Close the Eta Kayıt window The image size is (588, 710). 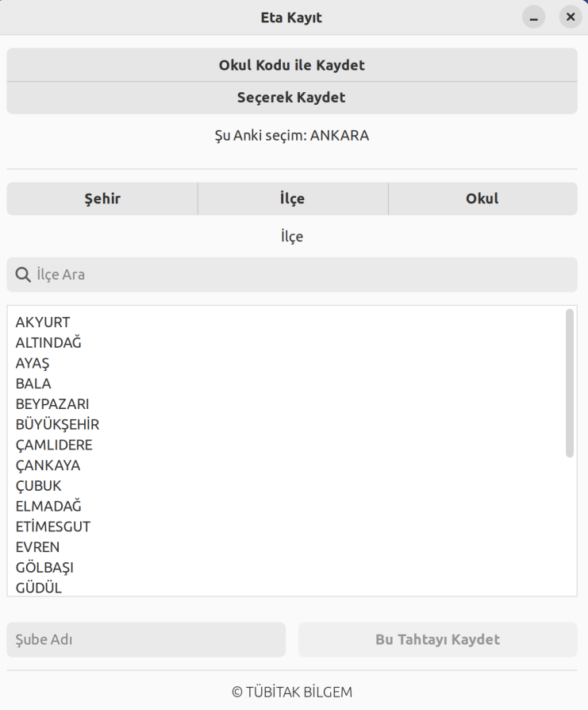tap(570, 17)
